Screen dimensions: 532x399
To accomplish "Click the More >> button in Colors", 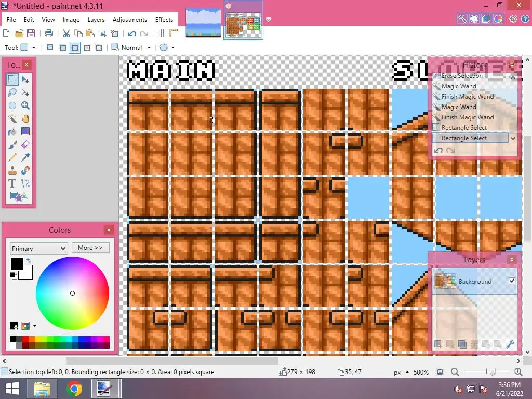I will [90, 248].
